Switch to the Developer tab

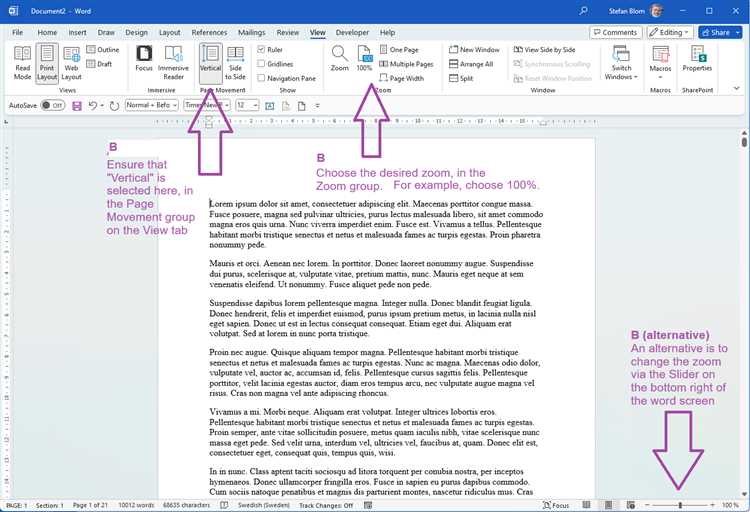[x=352, y=33]
